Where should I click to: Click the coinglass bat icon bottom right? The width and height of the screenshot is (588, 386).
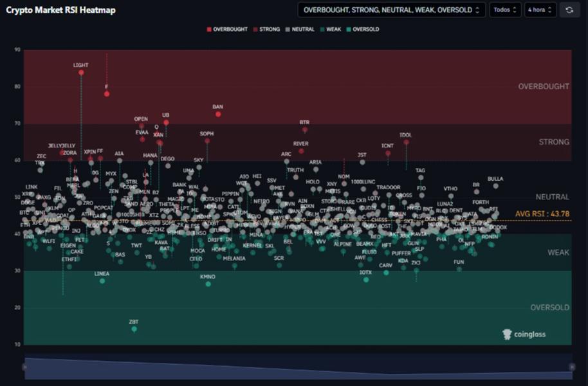tap(506, 334)
